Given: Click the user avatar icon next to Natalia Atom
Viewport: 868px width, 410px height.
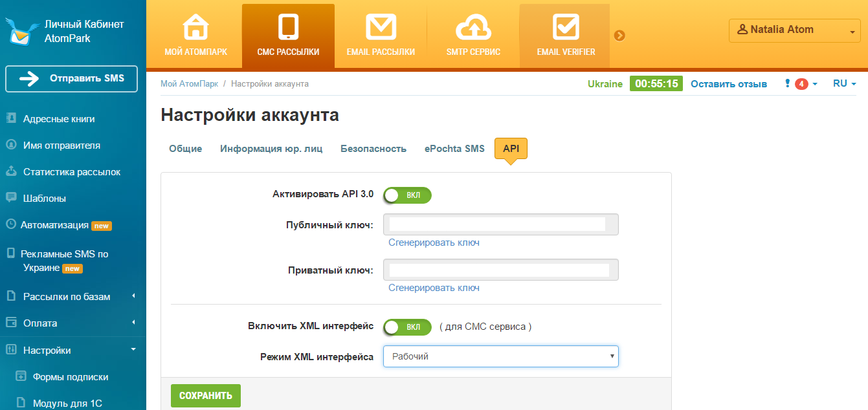Looking at the screenshot, I should pyautogui.click(x=742, y=29).
